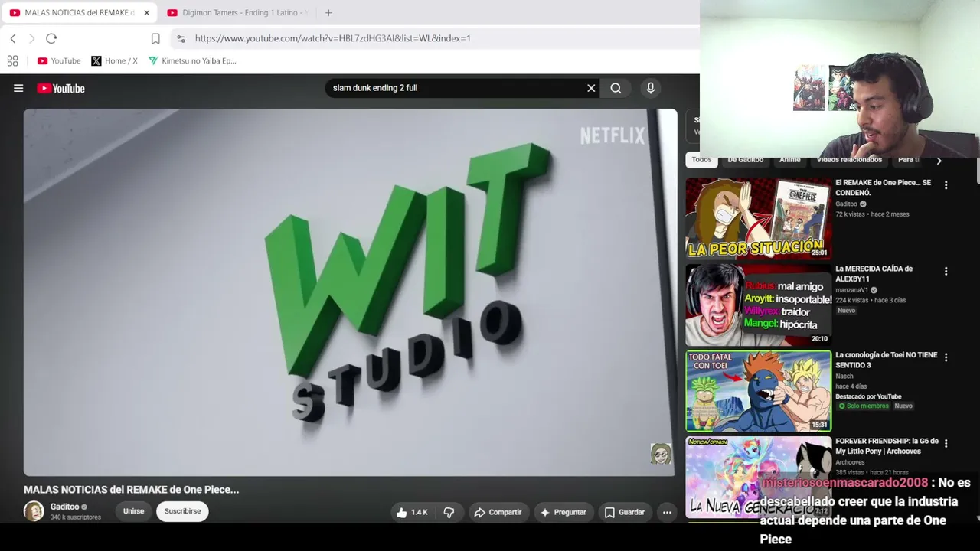The image size is (980, 551).
Task: Open the Rubius 'mal amigo' video thumbnail
Action: [758, 305]
